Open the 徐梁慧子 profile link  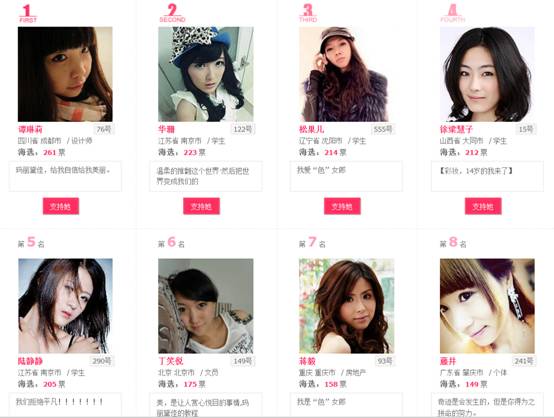click(456, 129)
